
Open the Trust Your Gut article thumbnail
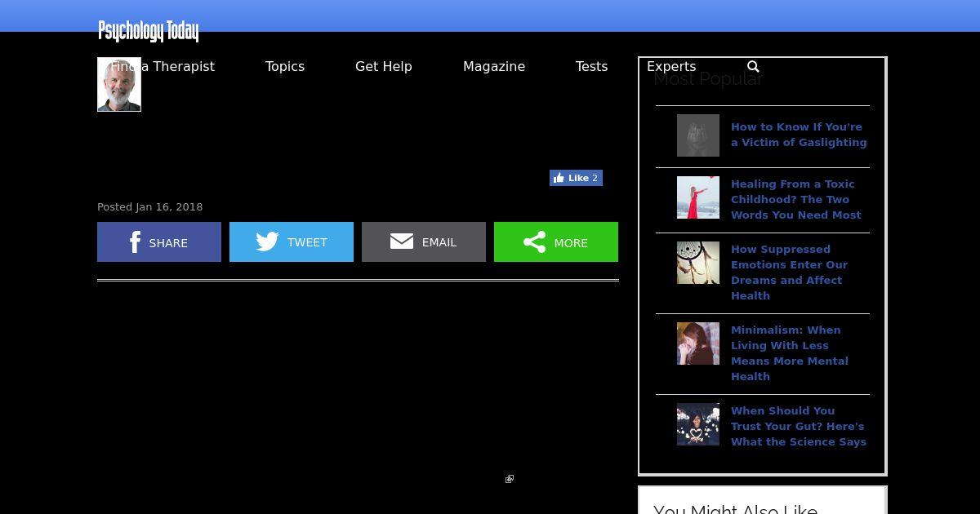pyautogui.click(x=698, y=424)
